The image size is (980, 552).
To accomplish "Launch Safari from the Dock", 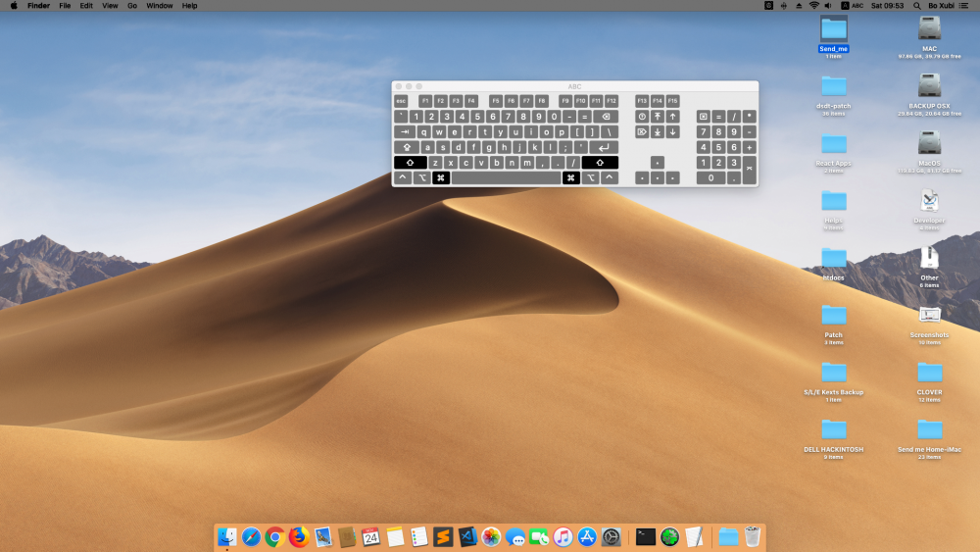I will click(251, 537).
